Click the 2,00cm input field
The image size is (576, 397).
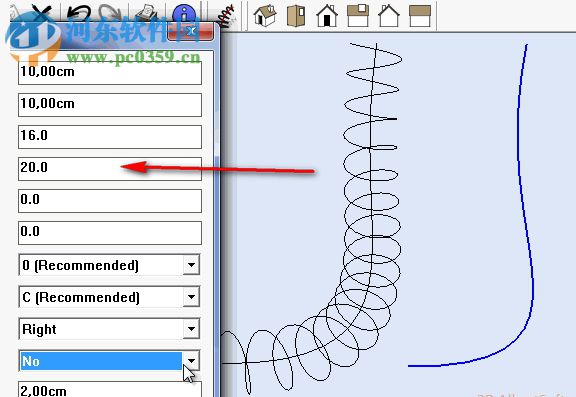click(110, 389)
